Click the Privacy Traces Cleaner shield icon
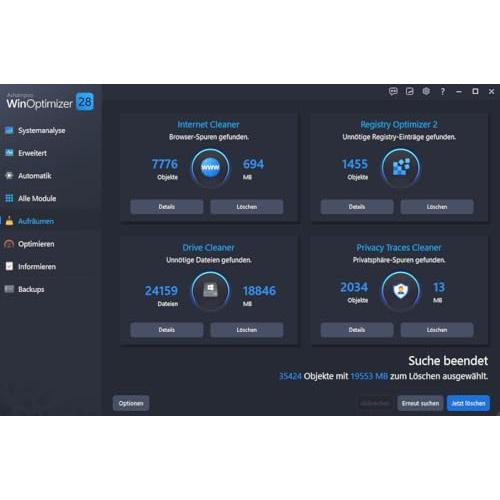The width and height of the screenshot is (500, 500). click(x=401, y=291)
